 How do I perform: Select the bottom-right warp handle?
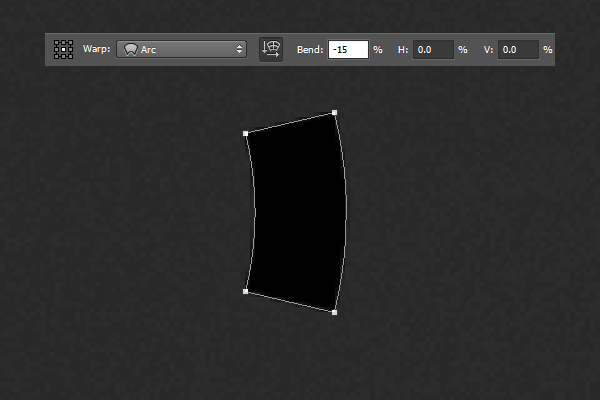334,312
